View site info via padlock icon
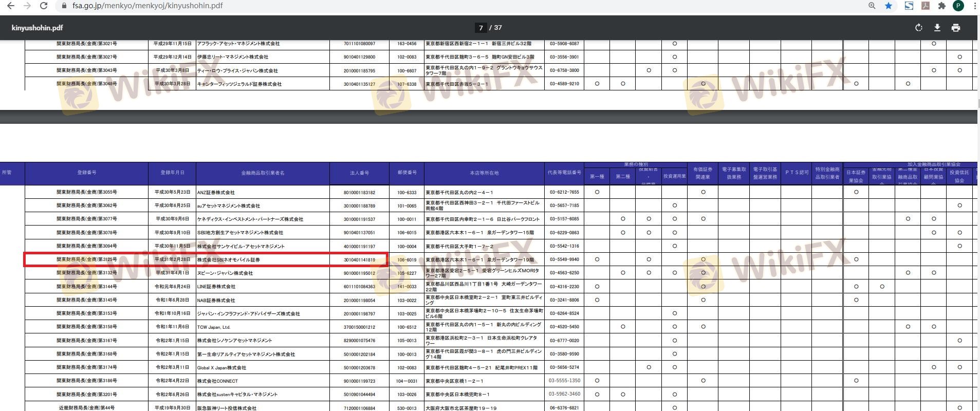 [64, 6]
